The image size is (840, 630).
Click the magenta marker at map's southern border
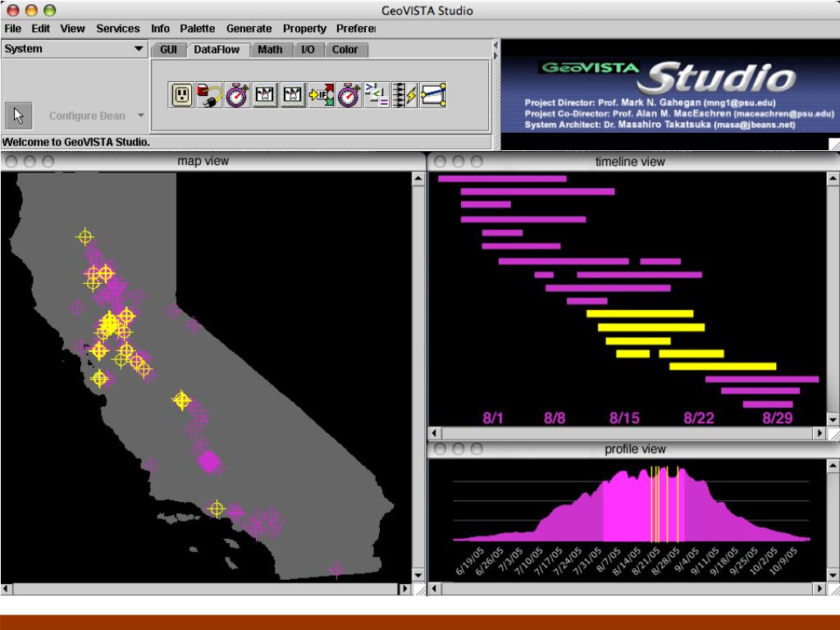[x=336, y=569]
